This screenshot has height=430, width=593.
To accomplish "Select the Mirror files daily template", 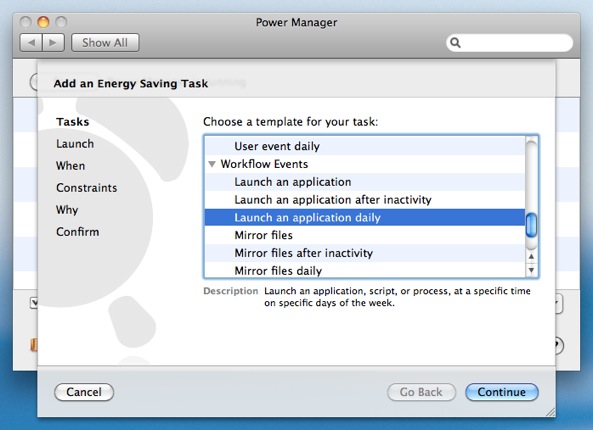I will 365,270.
